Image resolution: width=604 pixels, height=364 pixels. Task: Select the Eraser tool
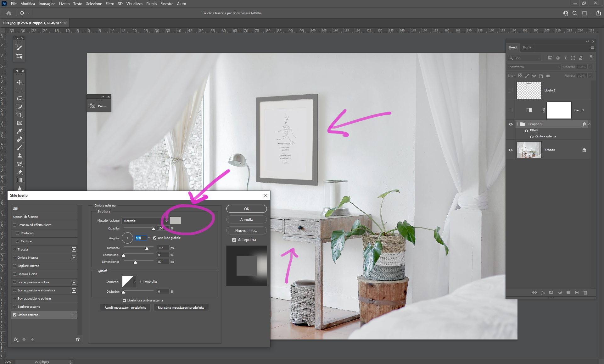(x=20, y=172)
